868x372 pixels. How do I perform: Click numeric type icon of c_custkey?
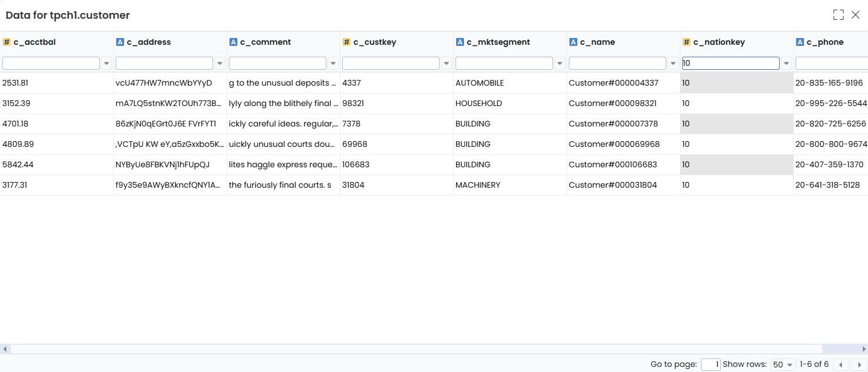[x=347, y=42]
